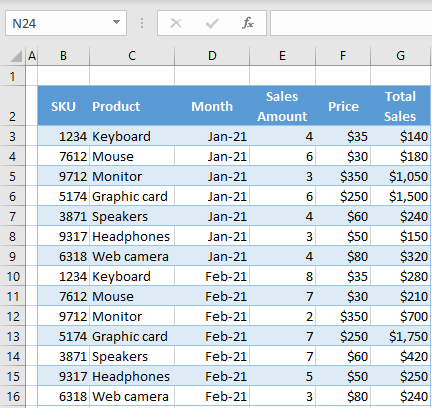Select the $150 total sales cell
Image resolution: width=432 pixels, height=408 pixels.
[400, 236]
